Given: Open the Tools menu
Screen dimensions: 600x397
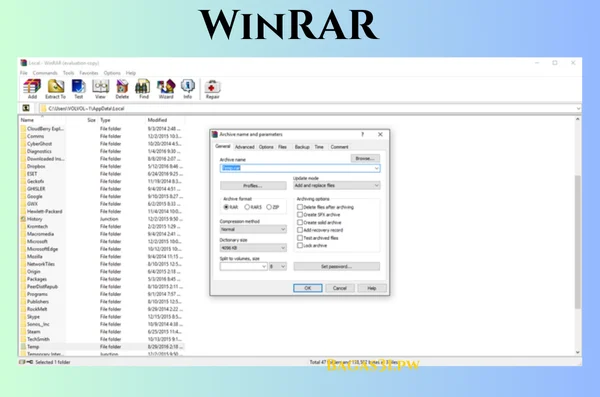Looking at the screenshot, I should pos(68,73).
